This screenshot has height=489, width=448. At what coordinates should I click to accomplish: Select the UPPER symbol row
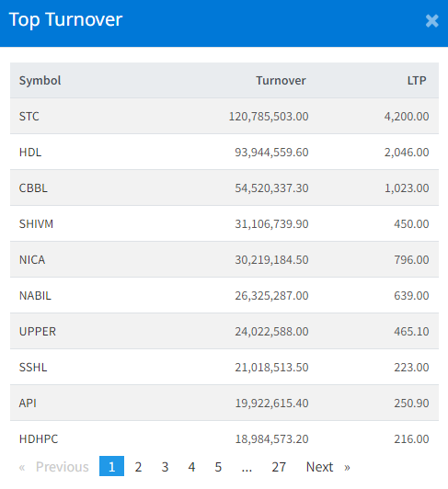[x=224, y=332]
